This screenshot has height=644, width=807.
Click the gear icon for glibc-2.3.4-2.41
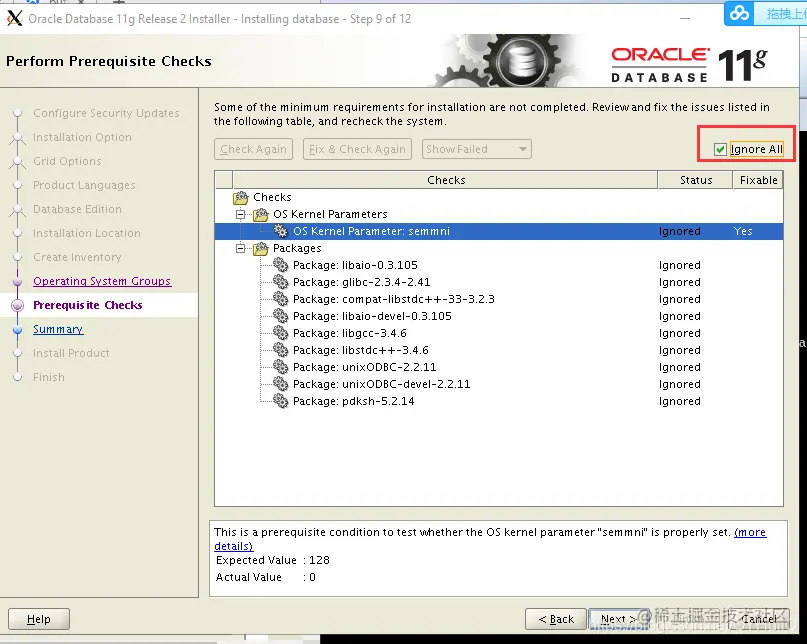tap(280, 282)
